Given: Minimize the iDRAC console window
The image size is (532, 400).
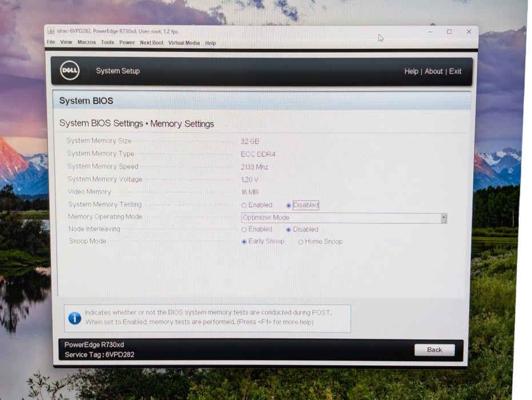Looking at the screenshot, I should [430, 31].
